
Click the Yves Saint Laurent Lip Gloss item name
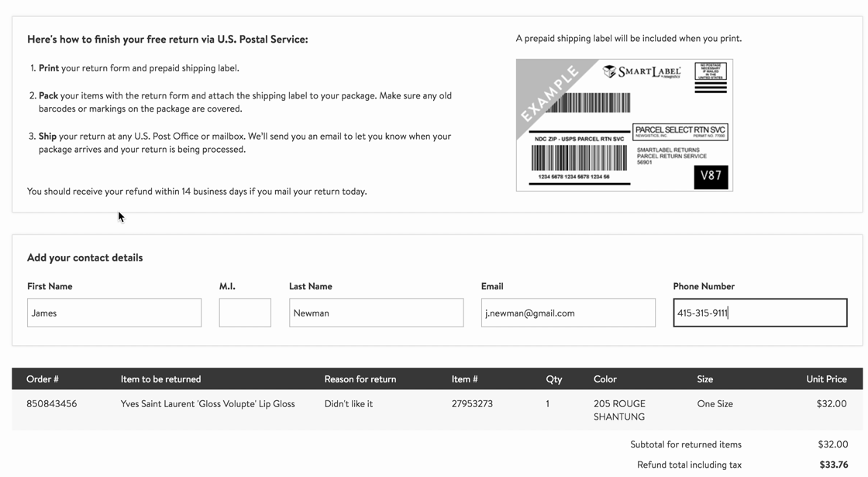208,404
